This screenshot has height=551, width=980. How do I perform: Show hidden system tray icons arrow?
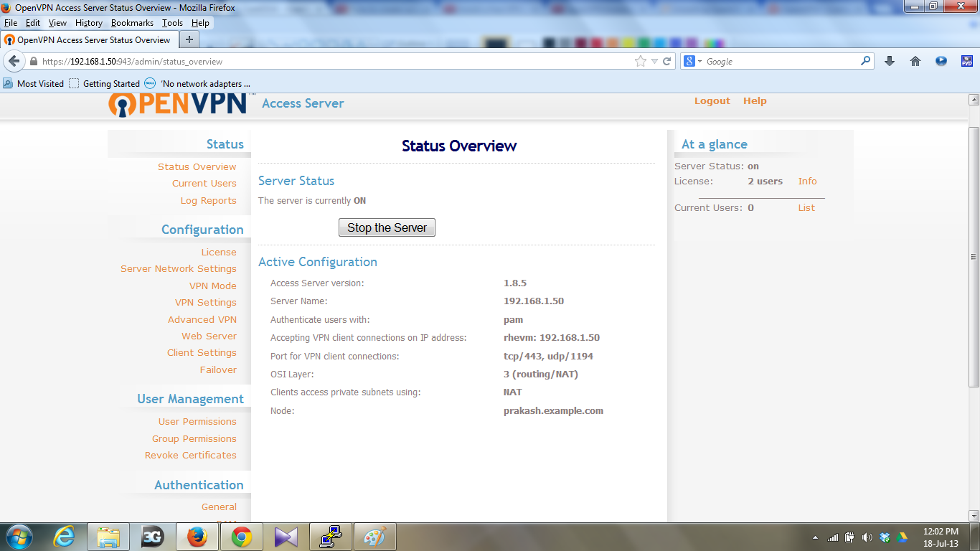[x=816, y=537]
